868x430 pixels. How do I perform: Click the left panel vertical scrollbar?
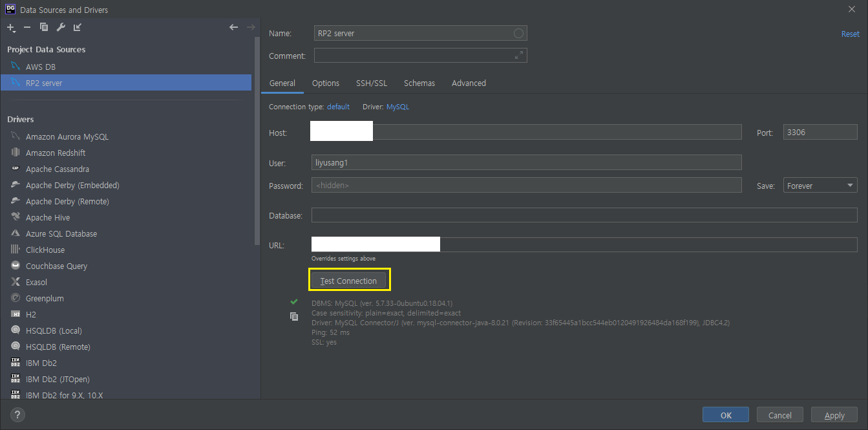tap(257, 142)
